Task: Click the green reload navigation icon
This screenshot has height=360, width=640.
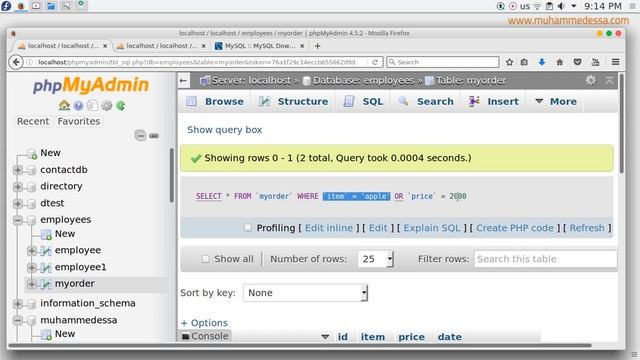Action: coord(121,106)
